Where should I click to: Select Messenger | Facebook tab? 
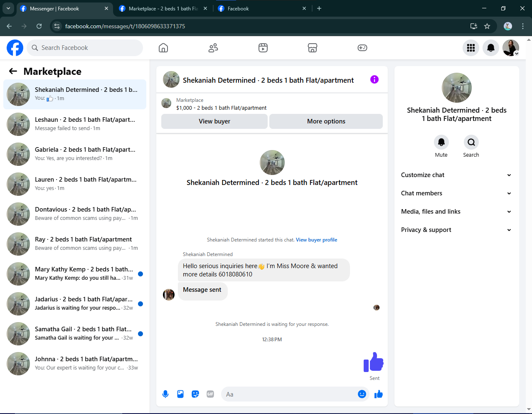point(64,8)
